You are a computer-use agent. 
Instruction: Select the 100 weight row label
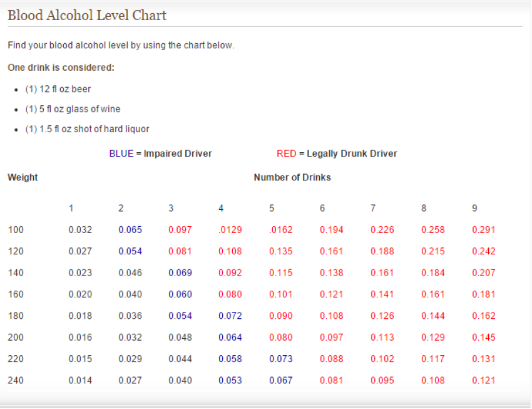[16, 230]
